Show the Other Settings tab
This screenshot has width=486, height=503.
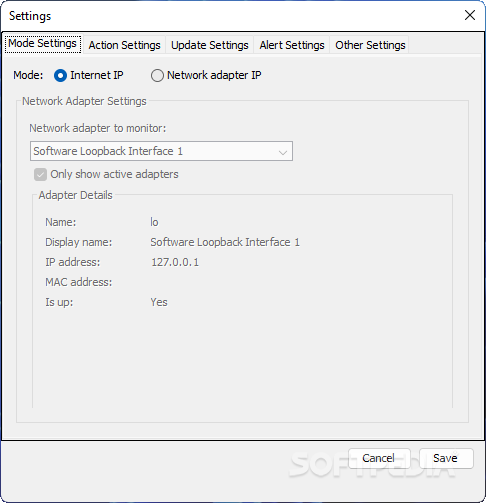point(370,45)
